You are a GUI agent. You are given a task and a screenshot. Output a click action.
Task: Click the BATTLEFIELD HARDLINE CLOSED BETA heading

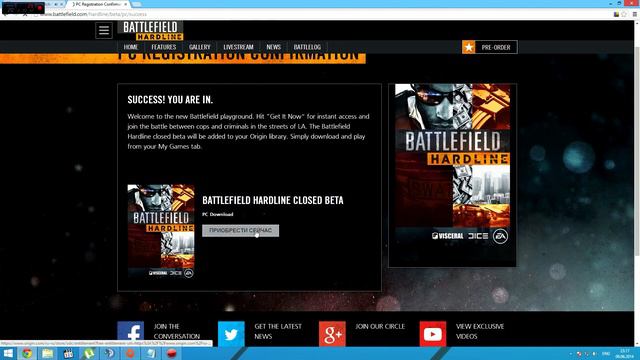coord(273,200)
